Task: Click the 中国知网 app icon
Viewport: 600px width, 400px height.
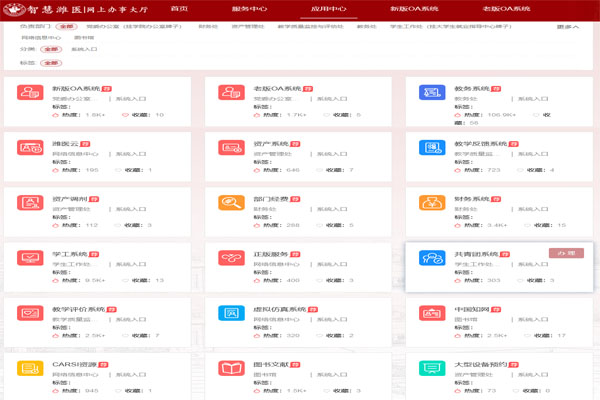Action: 432,315
